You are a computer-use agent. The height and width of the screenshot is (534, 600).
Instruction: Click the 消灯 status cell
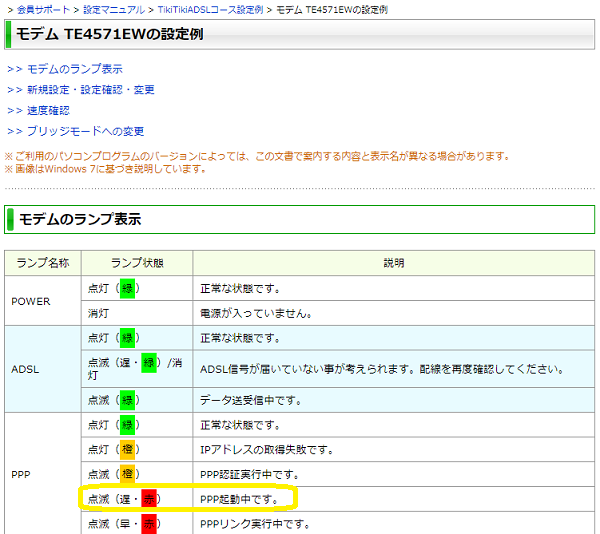[137, 313]
